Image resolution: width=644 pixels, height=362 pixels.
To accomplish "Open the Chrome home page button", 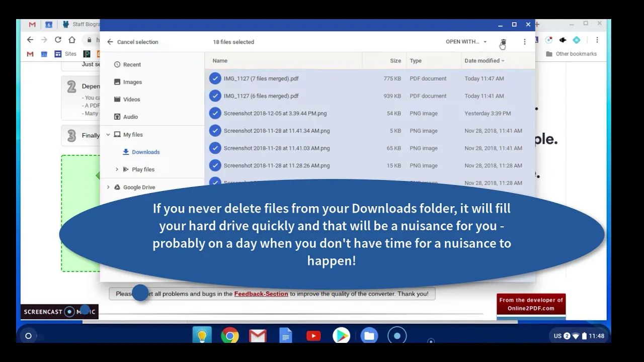I will [72, 40].
